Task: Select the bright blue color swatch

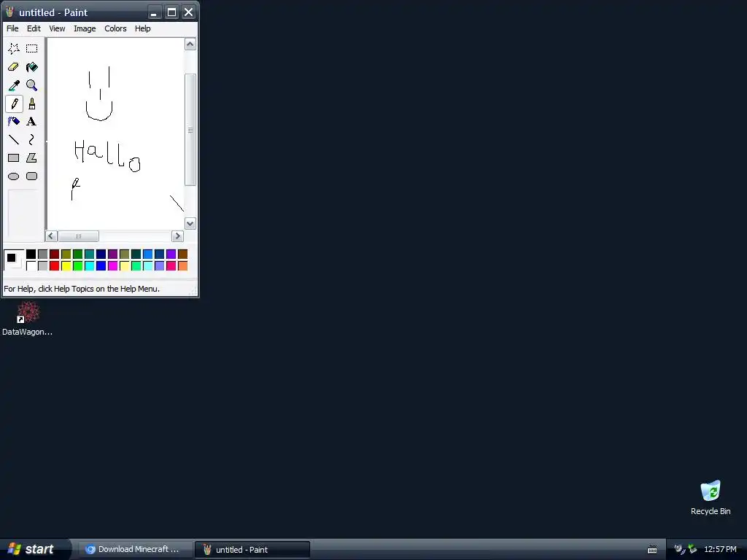Action: 101,265
